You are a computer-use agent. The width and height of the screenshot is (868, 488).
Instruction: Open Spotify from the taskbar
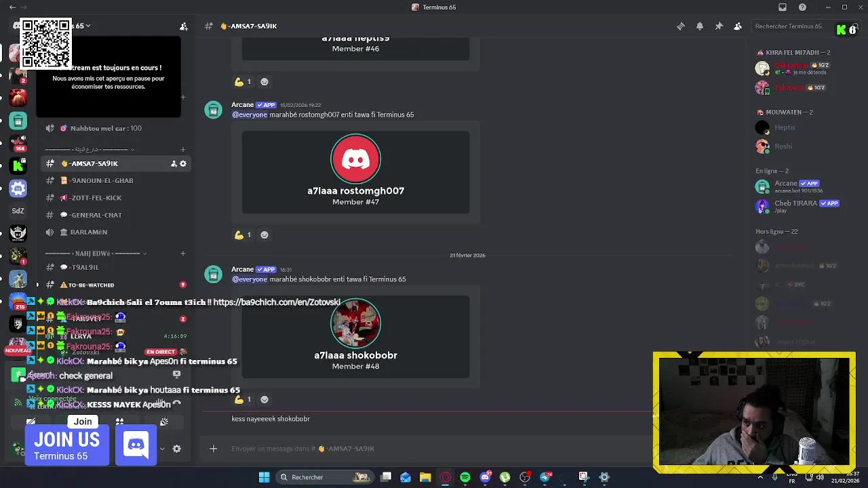(465, 477)
